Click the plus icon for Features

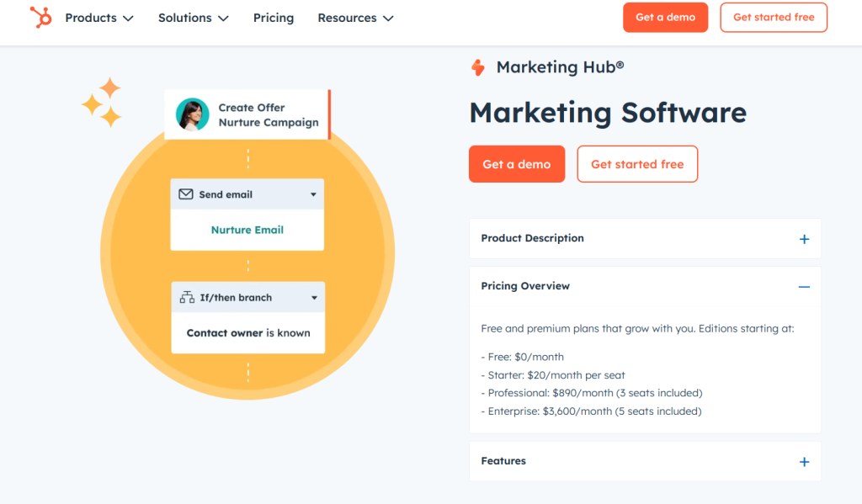click(x=804, y=462)
